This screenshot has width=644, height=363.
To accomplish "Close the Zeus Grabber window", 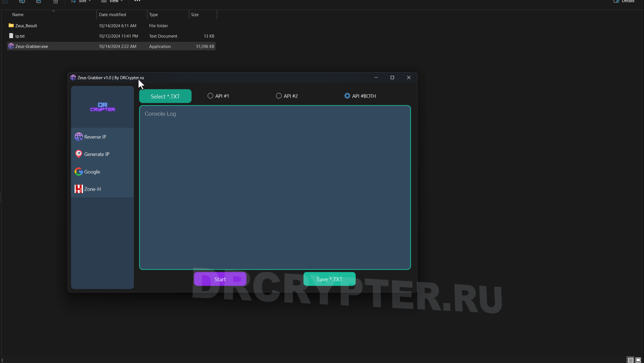I will pos(409,78).
